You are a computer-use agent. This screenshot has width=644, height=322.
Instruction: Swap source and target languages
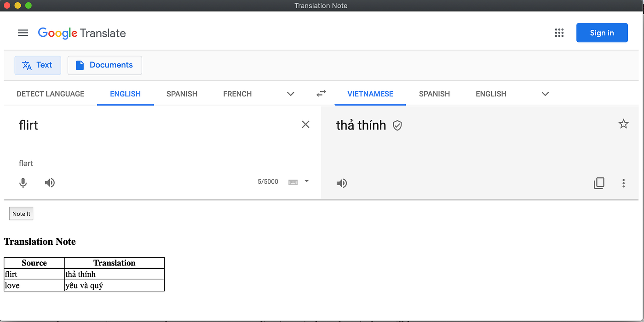pyautogui.click(x=321, y=93)
